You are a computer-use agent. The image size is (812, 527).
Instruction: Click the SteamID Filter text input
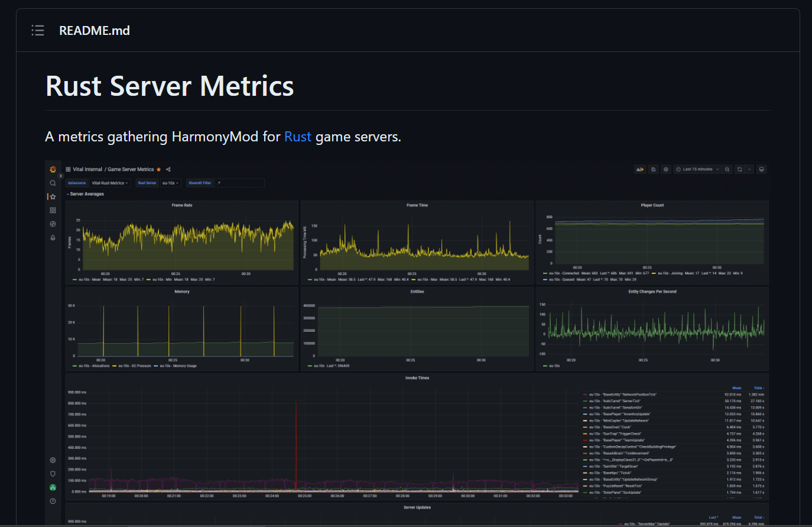pyautogui.click(x=239, y=183)
